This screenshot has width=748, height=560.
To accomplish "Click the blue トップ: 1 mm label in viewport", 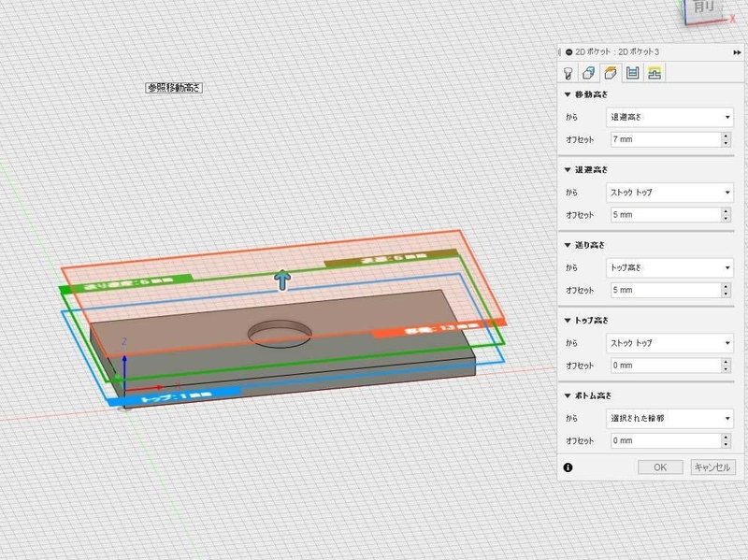I will (175, 397).
